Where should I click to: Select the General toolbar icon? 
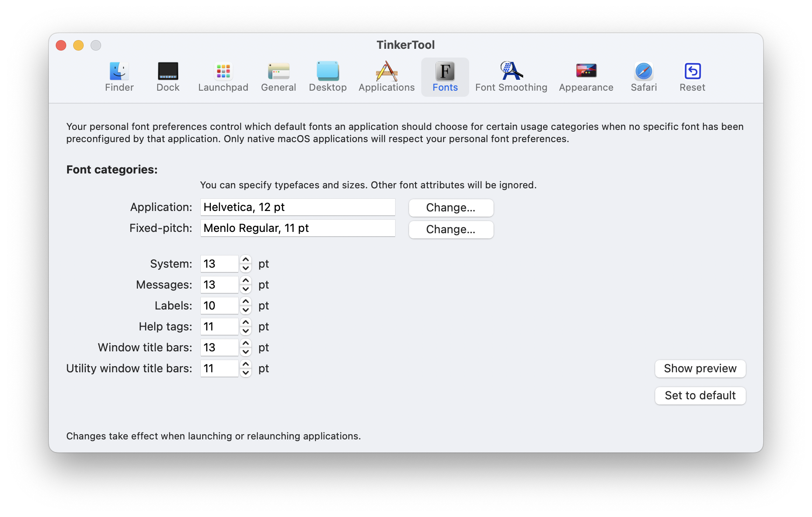pyautogui.click(x=278, y=77)
